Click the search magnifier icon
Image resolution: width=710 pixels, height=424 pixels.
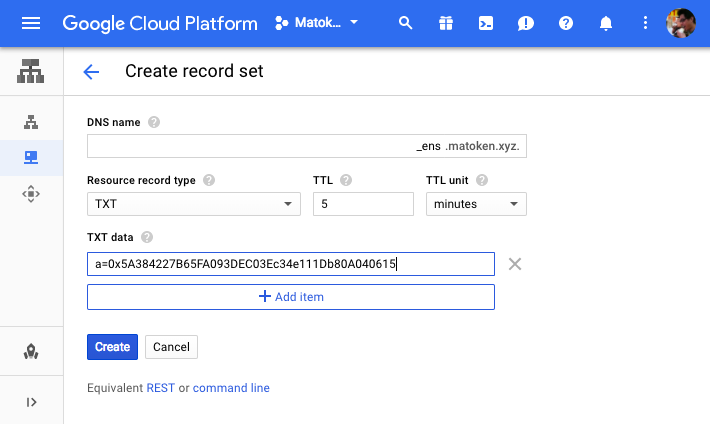tap(405, 23)
